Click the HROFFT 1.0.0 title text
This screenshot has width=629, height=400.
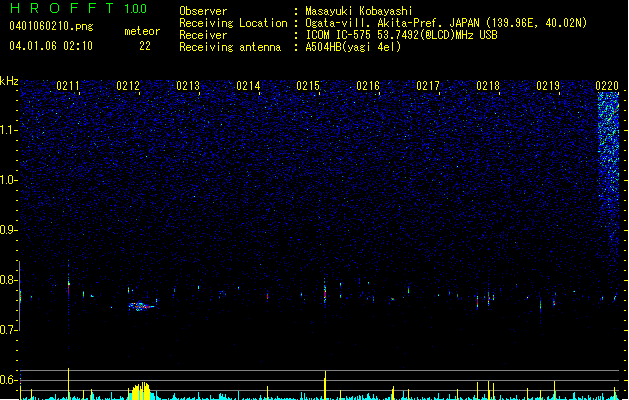tap(79, 8)
